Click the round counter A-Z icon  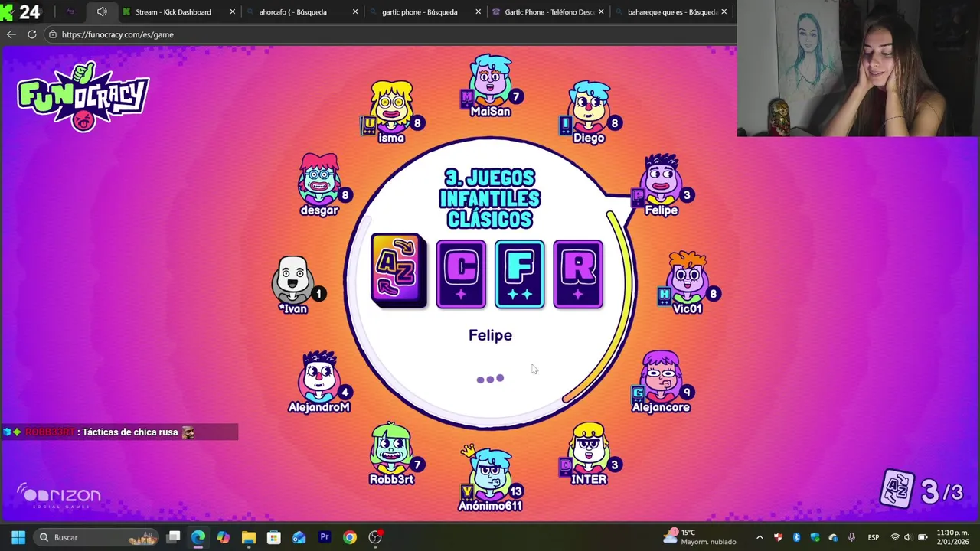(x=896, y=490)
